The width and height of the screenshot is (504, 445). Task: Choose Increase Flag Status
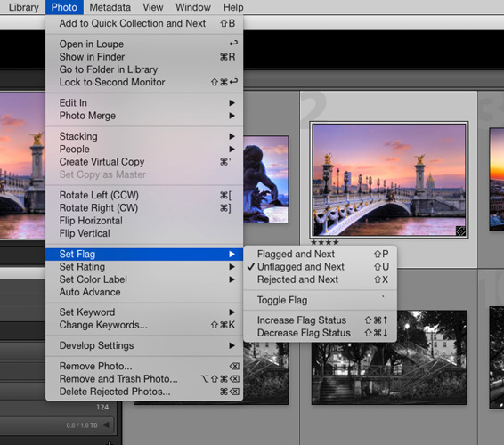321,320
